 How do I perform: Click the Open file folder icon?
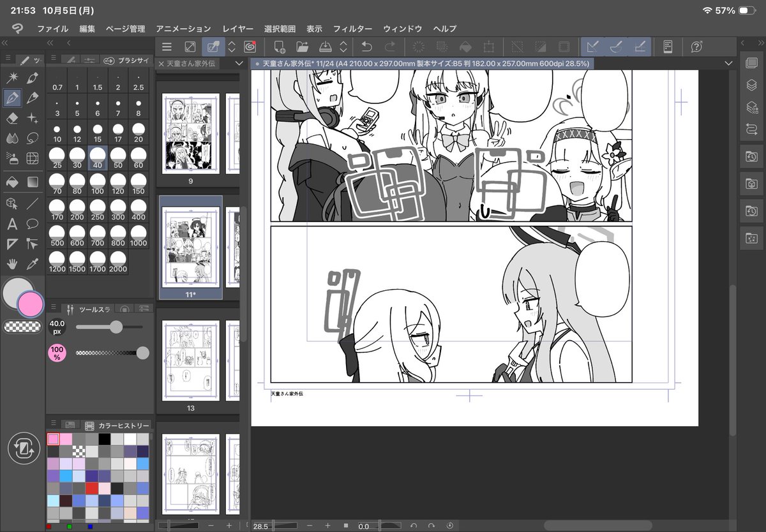pyautogui.click(x=302, y=46)
